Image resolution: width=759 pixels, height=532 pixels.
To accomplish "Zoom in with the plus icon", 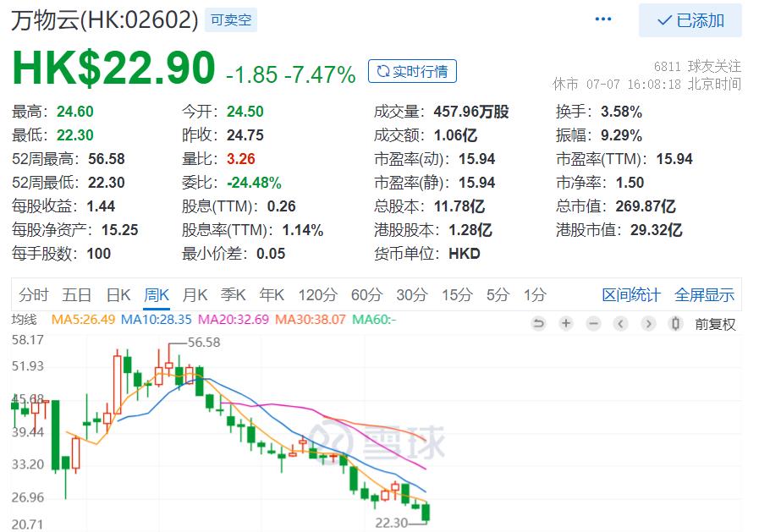I will point(566,323).
